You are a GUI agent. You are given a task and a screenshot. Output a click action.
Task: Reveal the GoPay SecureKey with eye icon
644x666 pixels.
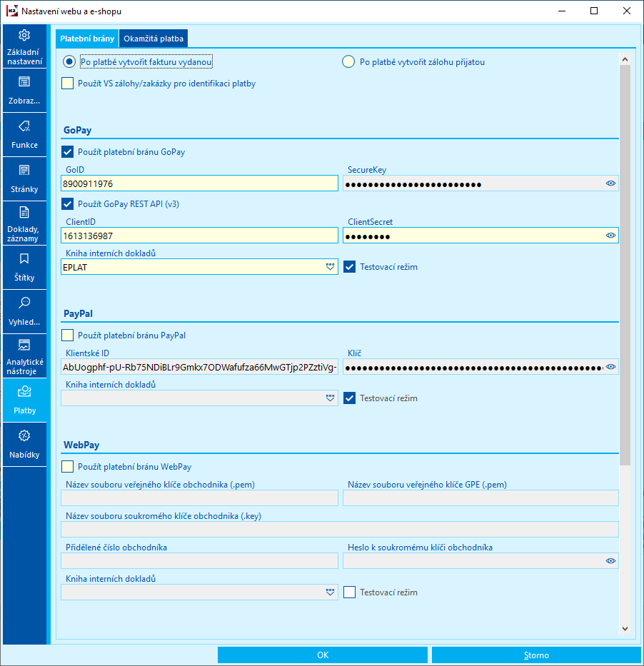point(610,183)
